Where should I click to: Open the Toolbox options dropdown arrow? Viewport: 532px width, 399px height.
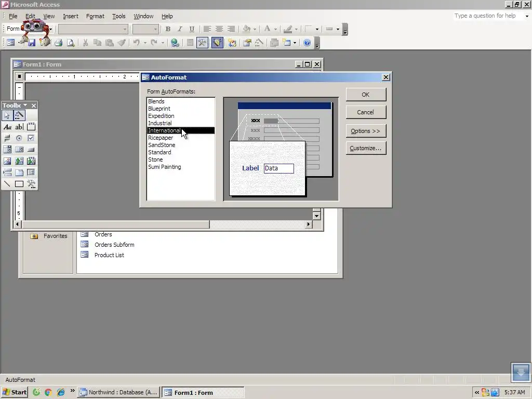25,105
